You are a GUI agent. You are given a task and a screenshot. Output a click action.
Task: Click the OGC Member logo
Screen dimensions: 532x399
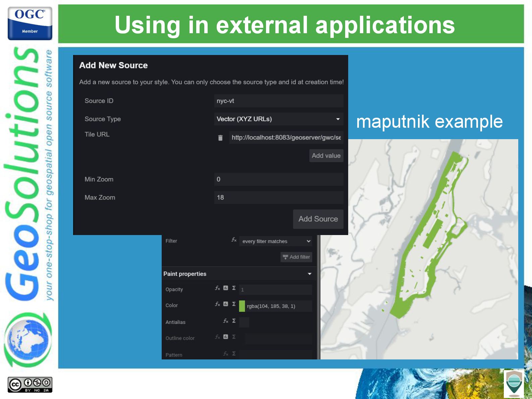coord(30,23)
